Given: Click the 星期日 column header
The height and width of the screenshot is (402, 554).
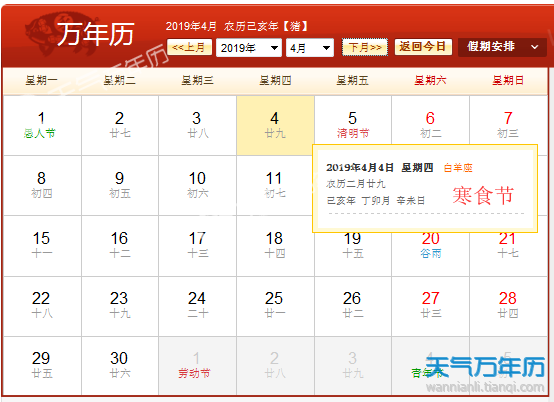Looking at the screenshot, I should [508, 81].
